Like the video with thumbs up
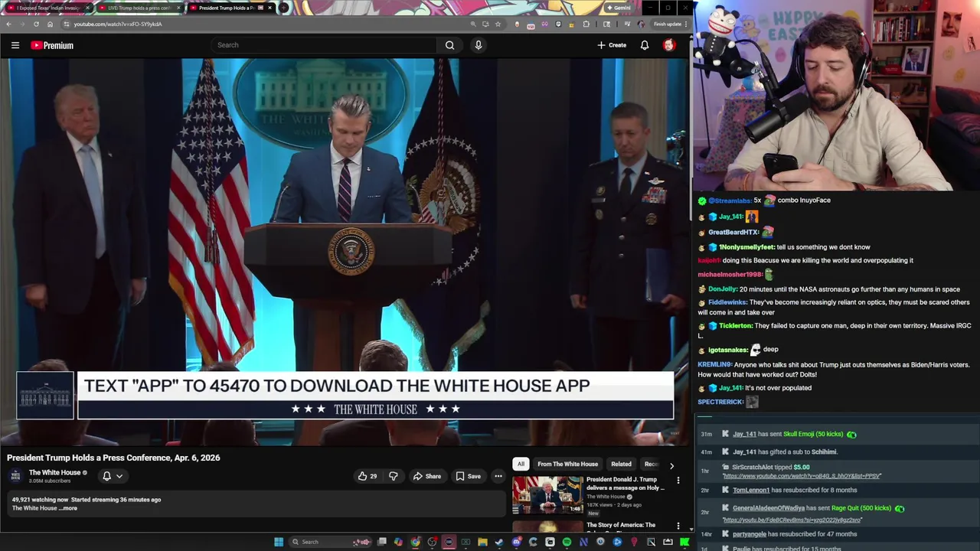This screenshot has width=980, height=551. [x=367, y=476]
